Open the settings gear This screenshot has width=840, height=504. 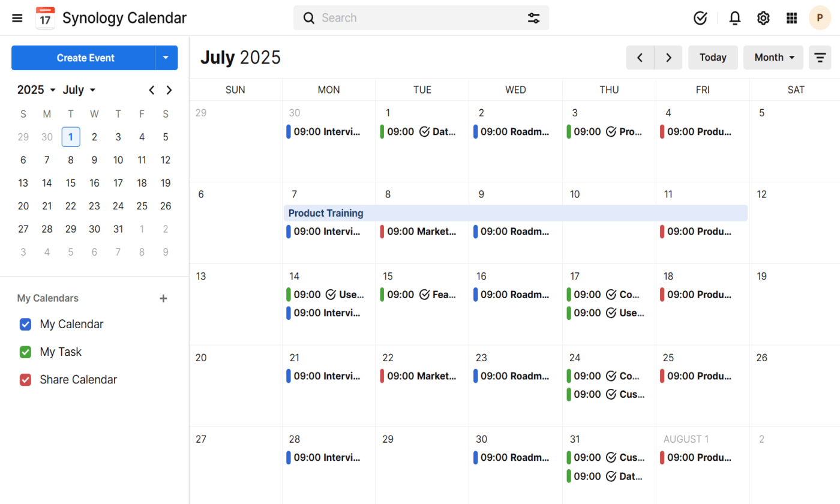click(x=763, y=18)
